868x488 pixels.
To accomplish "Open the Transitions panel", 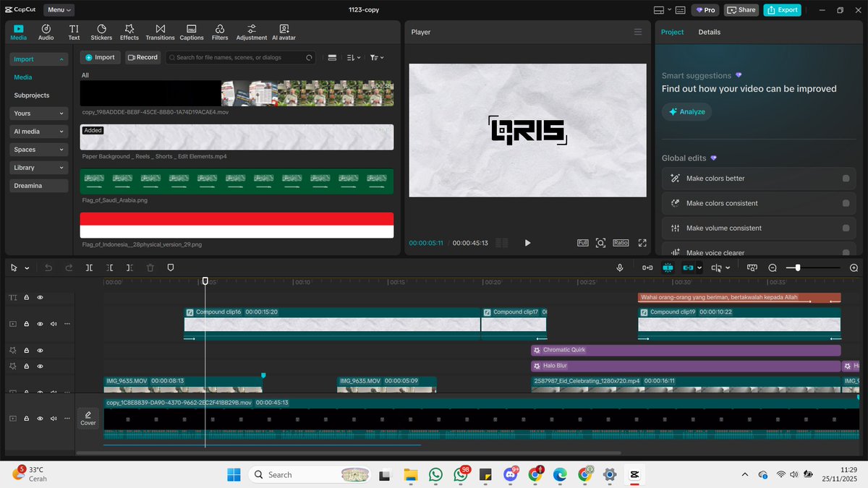I will [160, 32].
